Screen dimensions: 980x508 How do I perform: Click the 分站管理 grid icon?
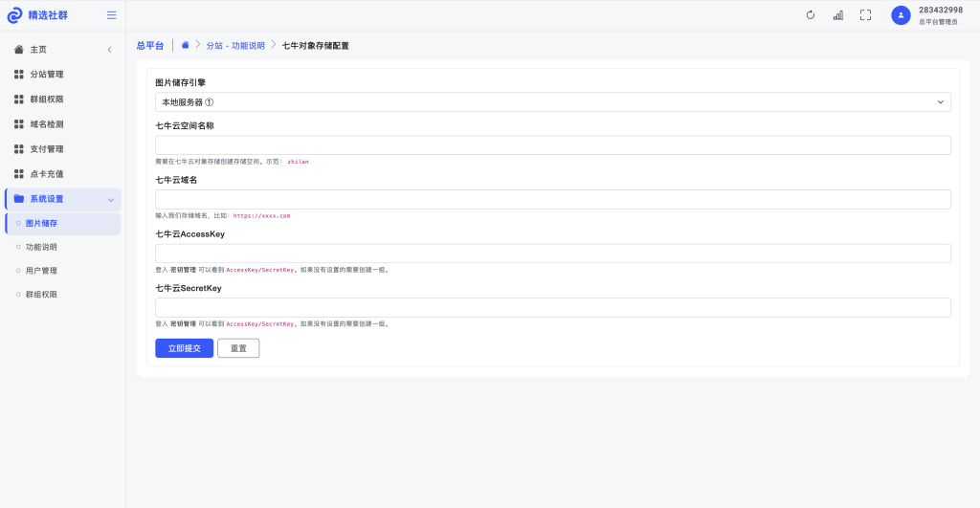click(19, 75)
